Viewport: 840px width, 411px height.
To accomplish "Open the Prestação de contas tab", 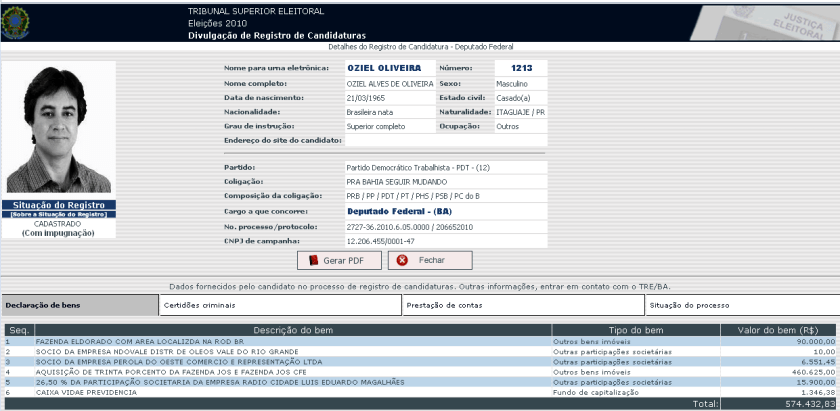I will (x=522, y=305).
